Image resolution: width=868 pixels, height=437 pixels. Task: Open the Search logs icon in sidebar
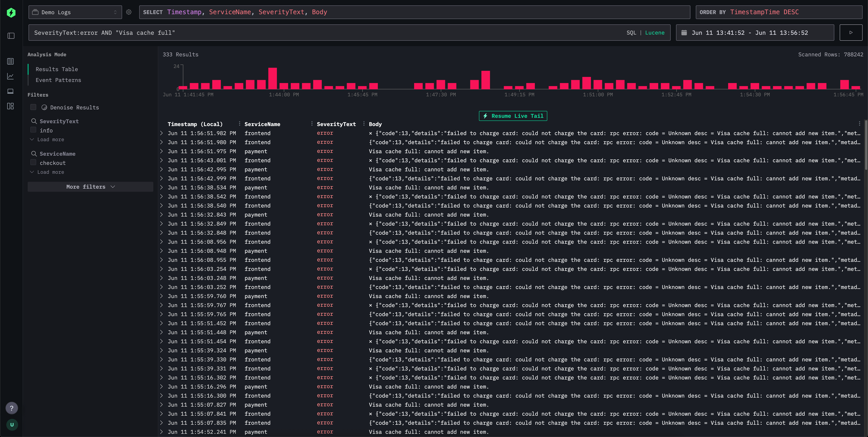11,61
